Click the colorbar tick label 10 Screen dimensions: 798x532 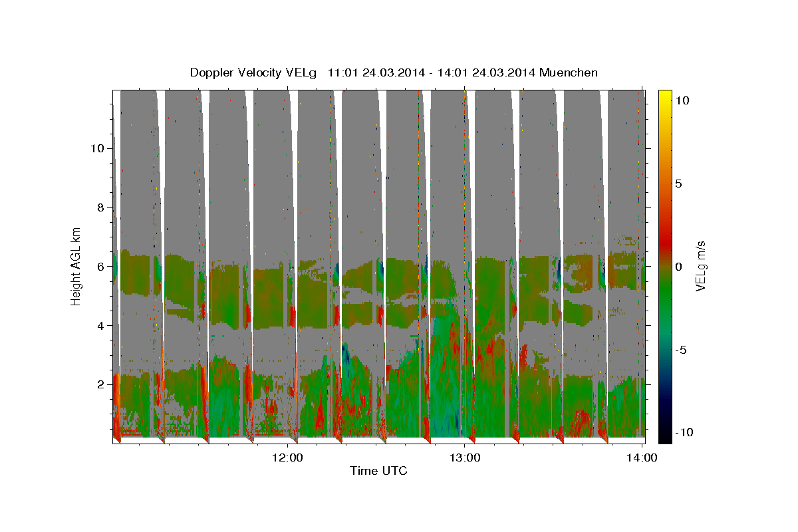tap(682, 100)
